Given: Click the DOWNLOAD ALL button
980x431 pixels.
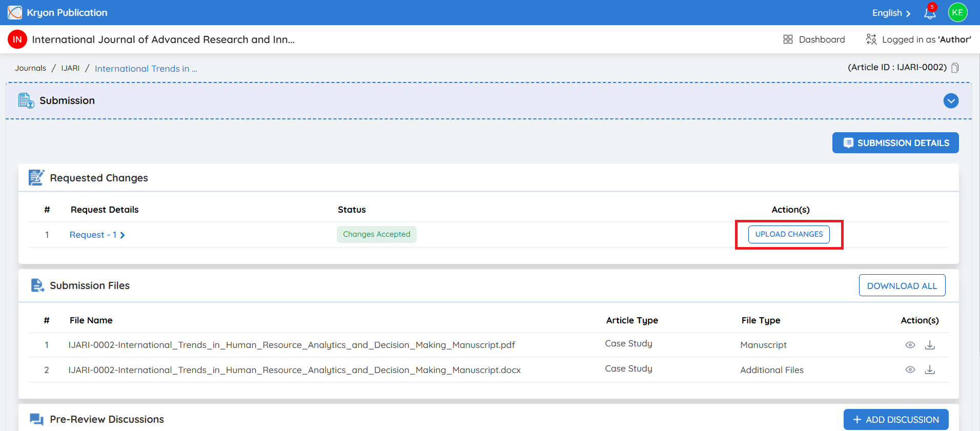Looking at the screenshot, I should point(902,285).
